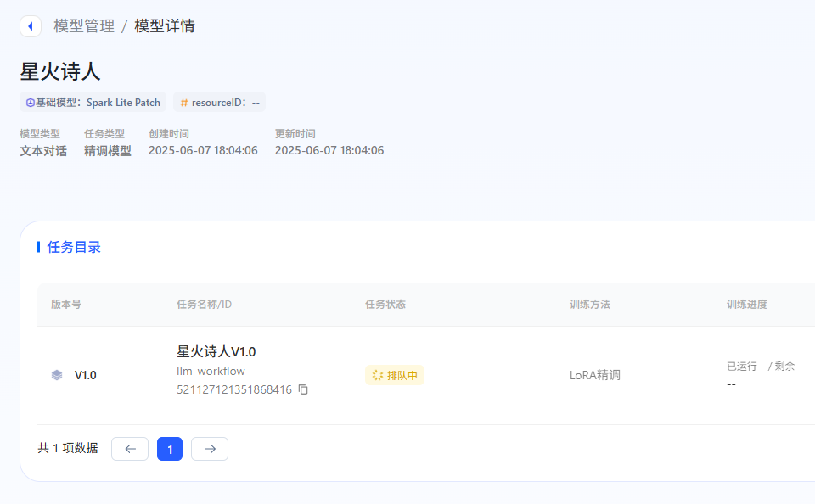Screen dimensions: 815x504
Task: Go to previous page with the left arrow
Action: click(129, 448)
